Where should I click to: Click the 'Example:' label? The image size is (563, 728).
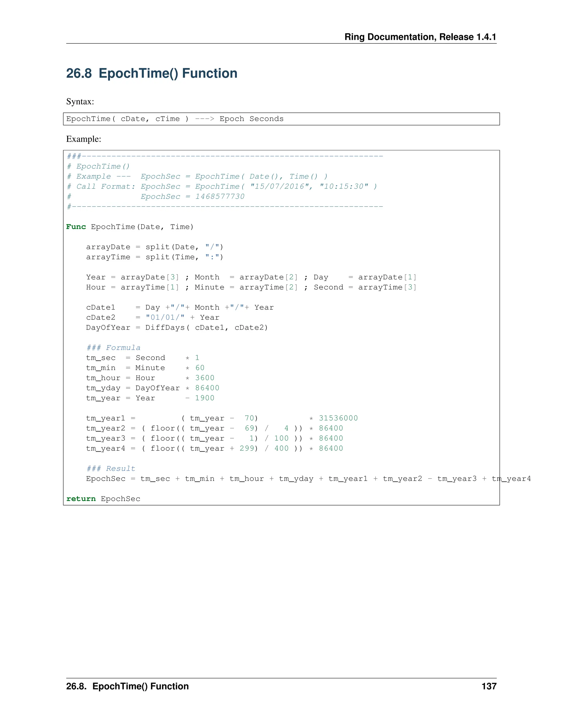(83, 139)
